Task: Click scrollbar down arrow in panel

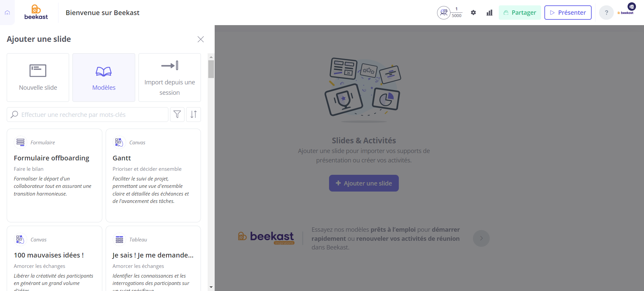Action: 211,287
